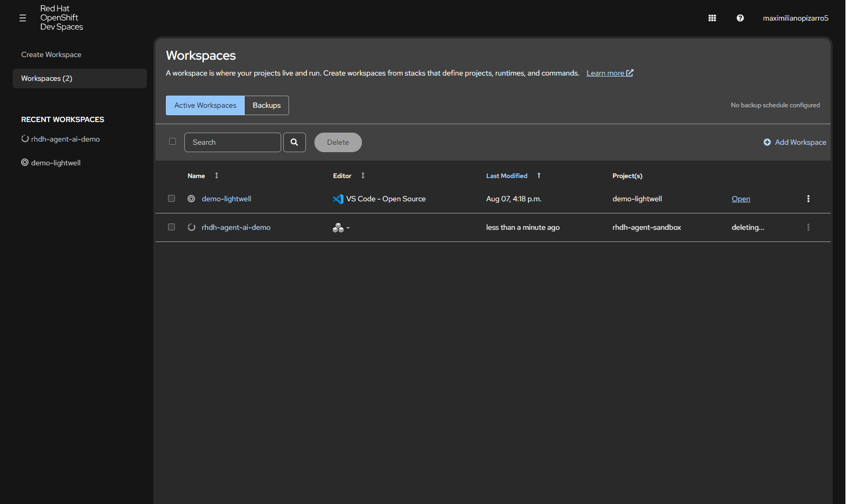Click the 'deleting...' status text
856x504 pixels.
(748, 227)
